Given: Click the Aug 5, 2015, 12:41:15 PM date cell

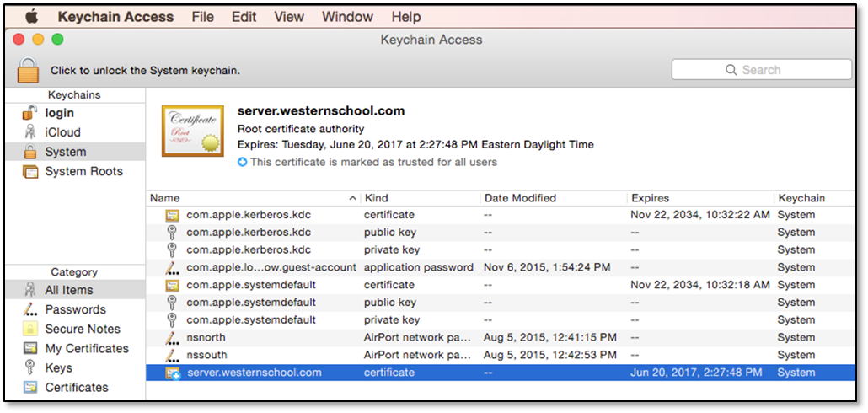Looking at the screenshot, I should tap(549, 338).
